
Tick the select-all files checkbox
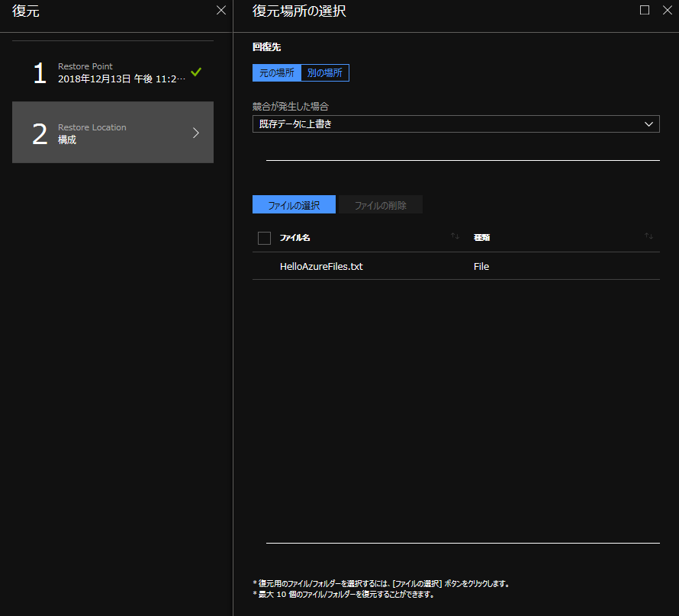tap(265, 238)
